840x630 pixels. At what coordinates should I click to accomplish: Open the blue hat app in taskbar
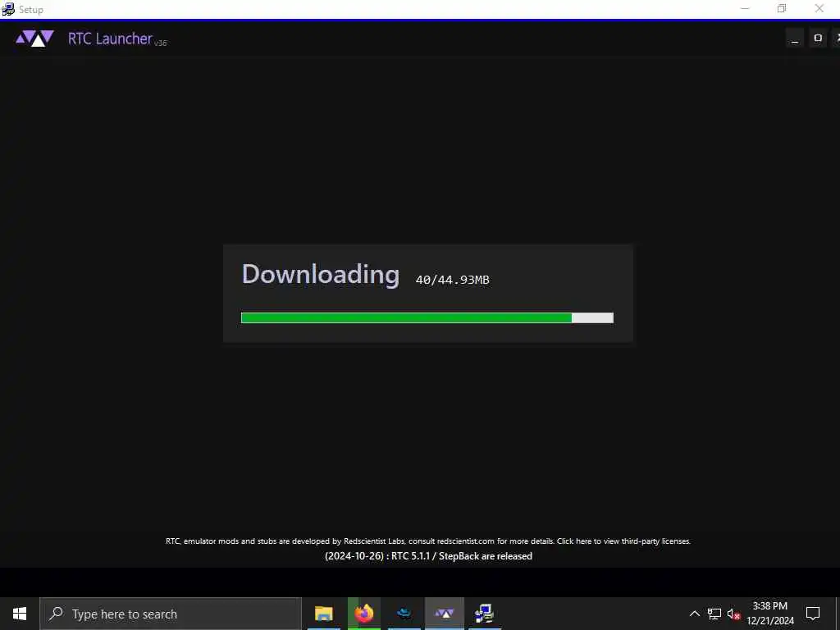(404, 614)
